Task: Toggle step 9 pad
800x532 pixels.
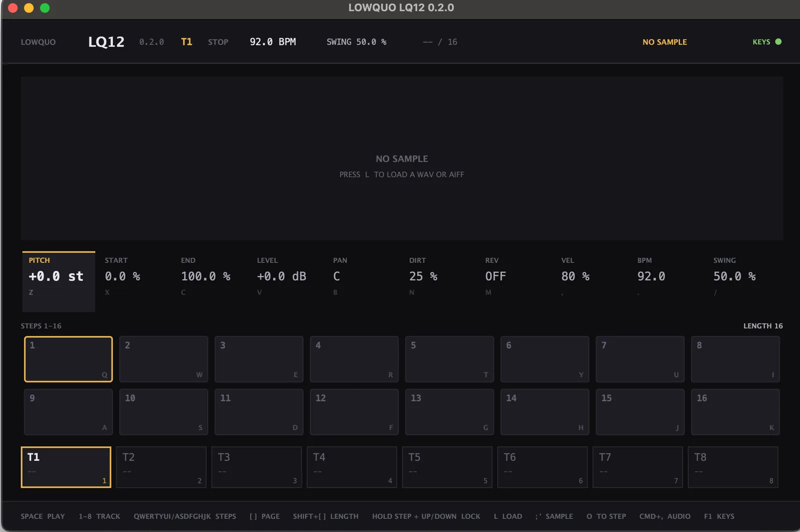Action: [68, 412]
